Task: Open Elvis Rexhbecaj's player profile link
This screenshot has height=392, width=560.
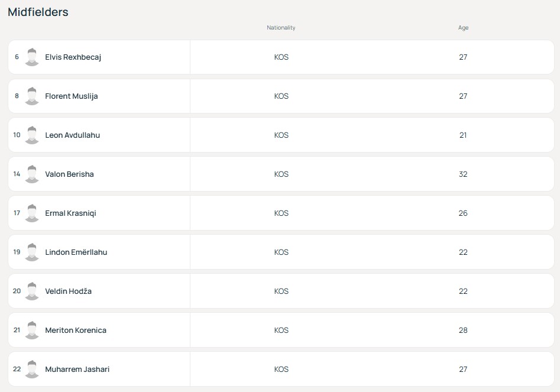Action: tap(73, 57)
